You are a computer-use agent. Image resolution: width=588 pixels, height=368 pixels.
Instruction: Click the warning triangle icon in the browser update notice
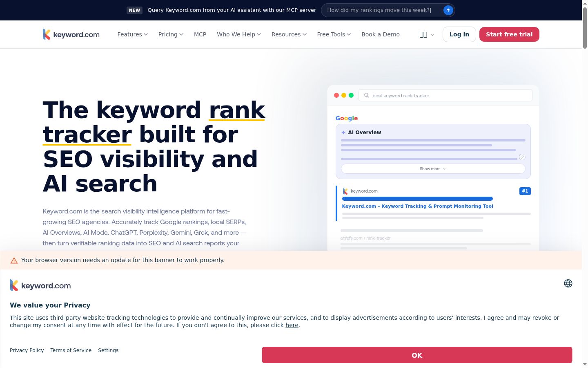click(14, 260)
